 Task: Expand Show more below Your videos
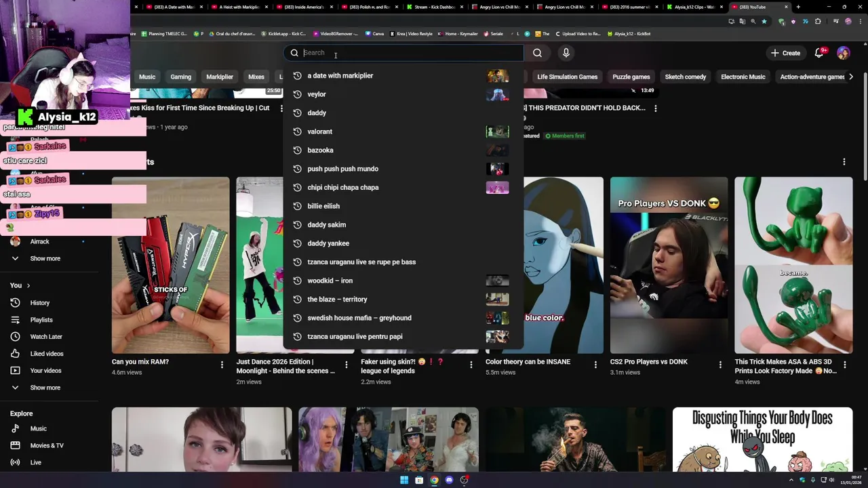(x=45, y=388)
